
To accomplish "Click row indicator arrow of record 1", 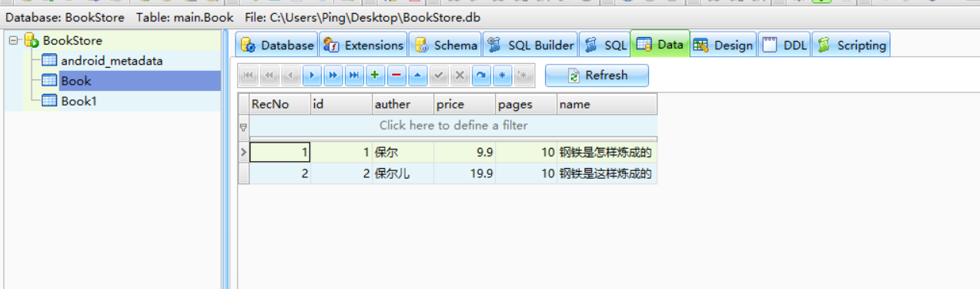I will [x=243, y=153].
